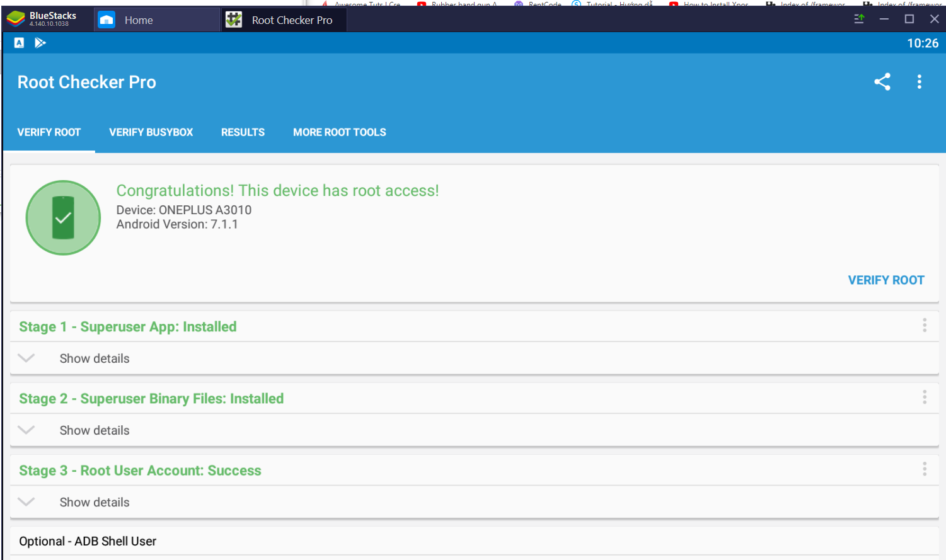Click the Root Checker Pro tab icon

click(234, 20)
